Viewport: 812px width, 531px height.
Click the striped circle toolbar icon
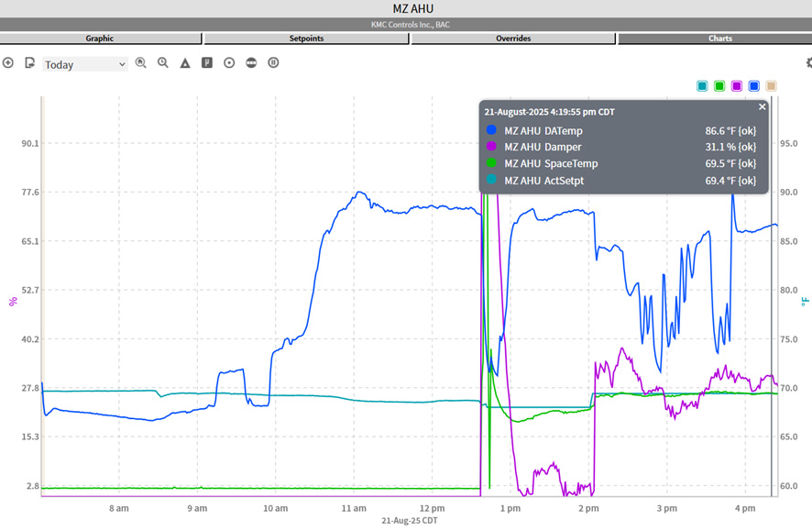(x=251, y=63)
